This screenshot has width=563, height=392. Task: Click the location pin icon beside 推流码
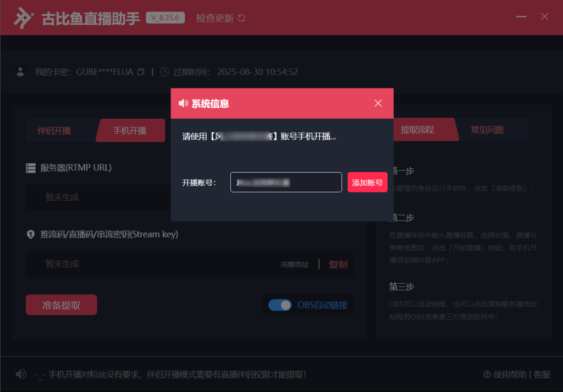31,235
